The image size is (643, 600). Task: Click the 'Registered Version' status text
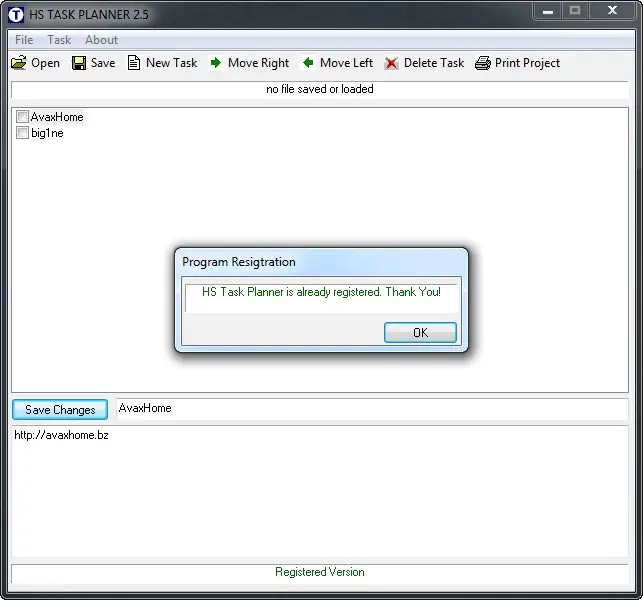(x=320, y=572)
